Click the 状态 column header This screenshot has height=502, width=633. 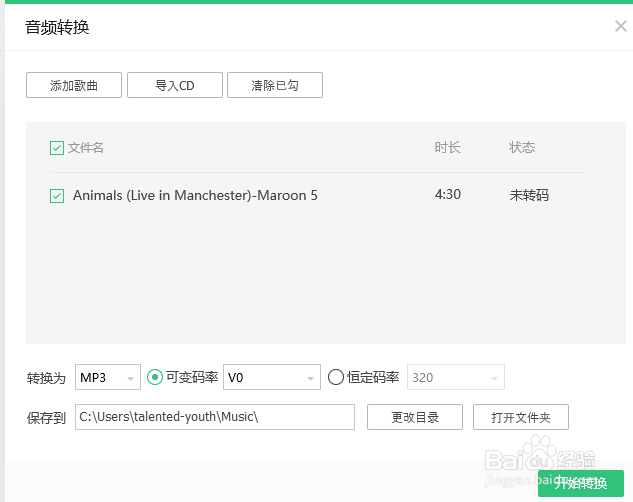(x=522, y=148)
